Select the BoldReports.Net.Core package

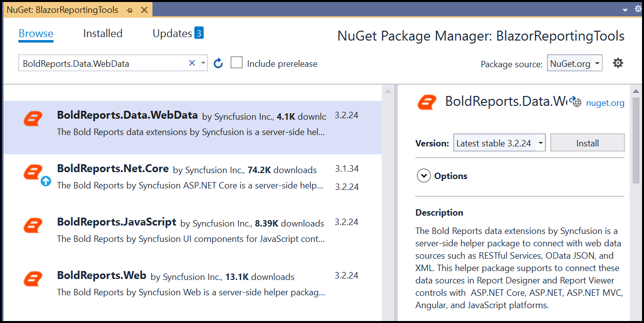193,181
